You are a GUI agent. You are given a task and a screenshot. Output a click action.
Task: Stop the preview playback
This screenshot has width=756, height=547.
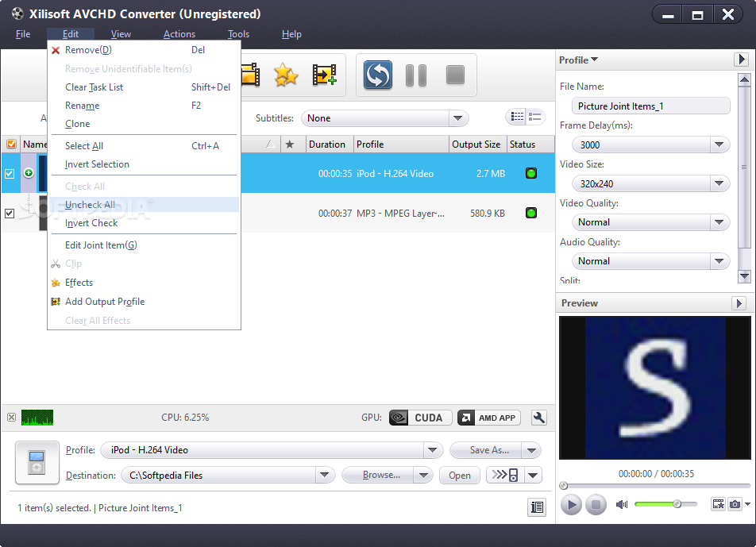pyautogui.click(x=596, y=505)
